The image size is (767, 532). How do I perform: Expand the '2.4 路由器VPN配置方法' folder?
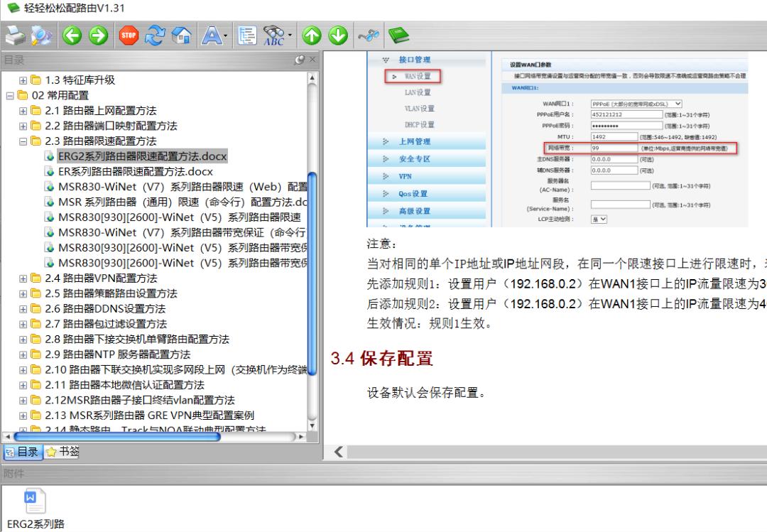tap(24, 278)
